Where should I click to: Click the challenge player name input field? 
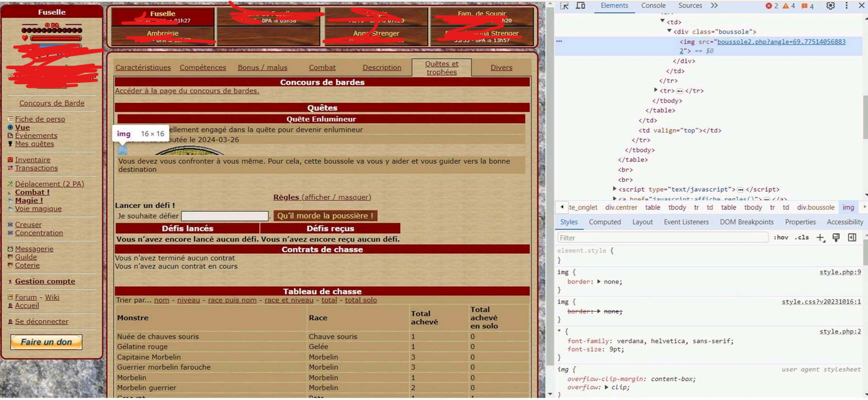point(224,216)
